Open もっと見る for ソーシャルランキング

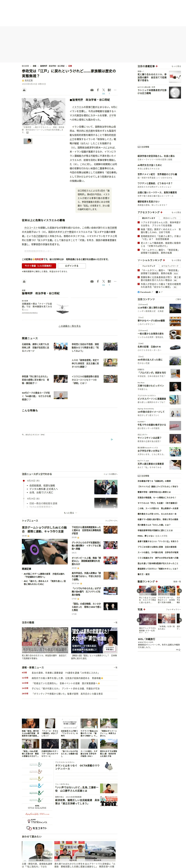click(176, 260)
